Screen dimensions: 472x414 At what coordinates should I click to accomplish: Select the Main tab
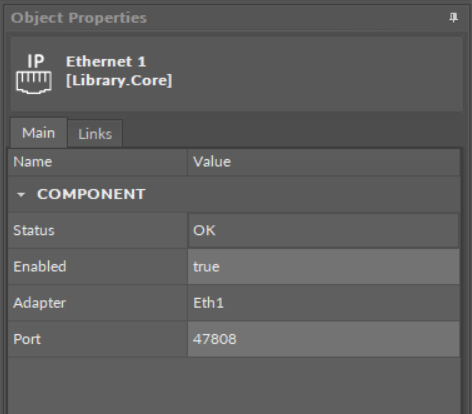[x=38, y=133]
